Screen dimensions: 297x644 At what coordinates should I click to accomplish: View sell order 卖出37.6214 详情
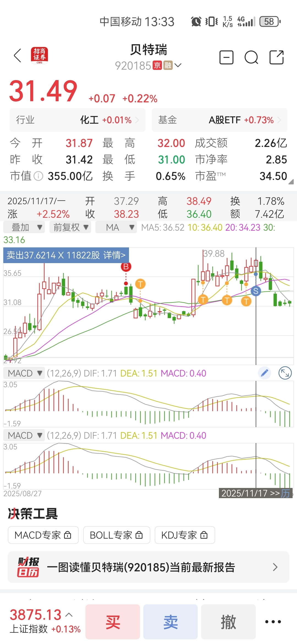pos(66,255)
